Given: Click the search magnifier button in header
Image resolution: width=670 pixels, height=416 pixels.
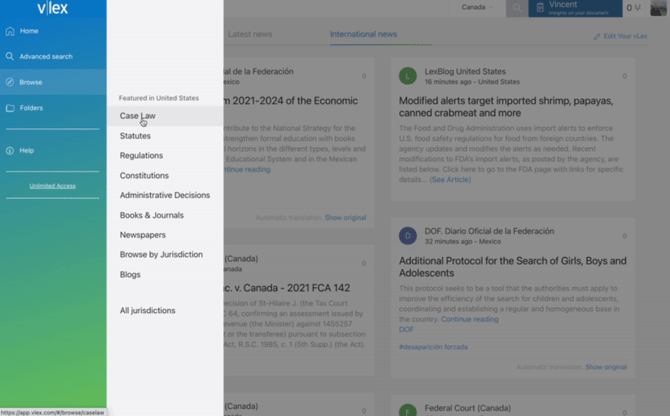Looking at the screenshot, I should 517,8.
